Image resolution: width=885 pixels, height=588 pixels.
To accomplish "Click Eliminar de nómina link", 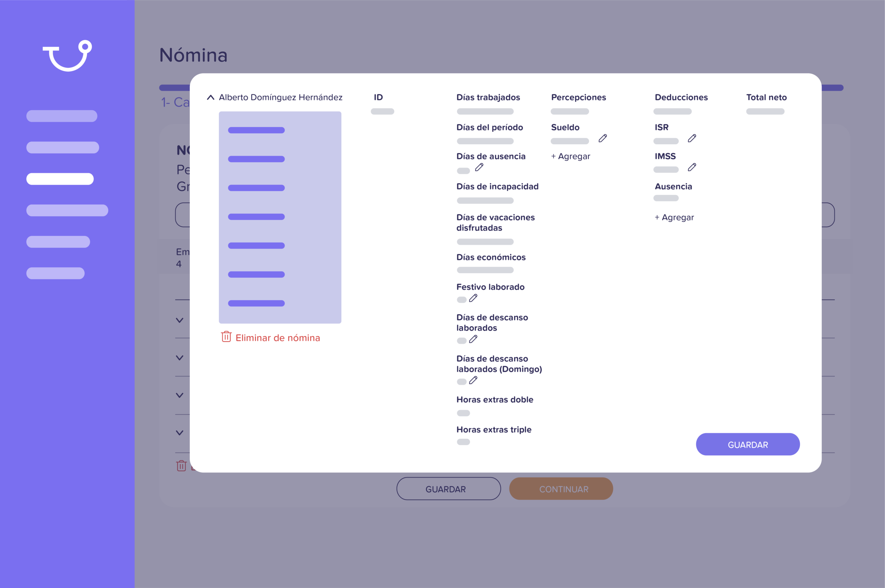I will click(x=278, y=338).
